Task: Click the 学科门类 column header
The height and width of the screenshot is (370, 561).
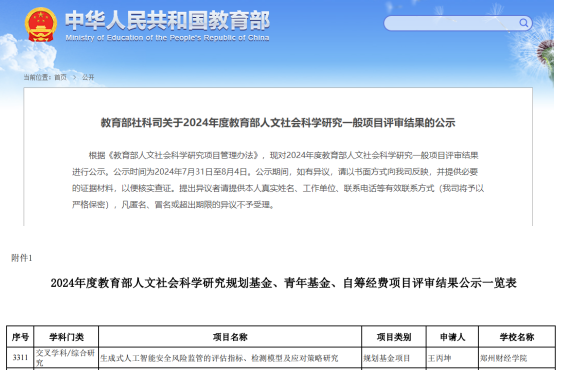Action: click(x=66, y=337)
